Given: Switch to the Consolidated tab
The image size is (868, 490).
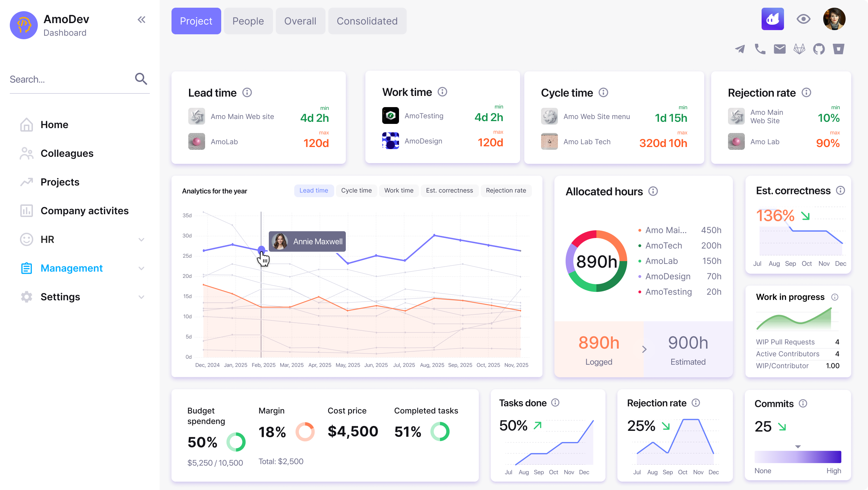Looking at the screenshot, I should [x=367, y=21].
